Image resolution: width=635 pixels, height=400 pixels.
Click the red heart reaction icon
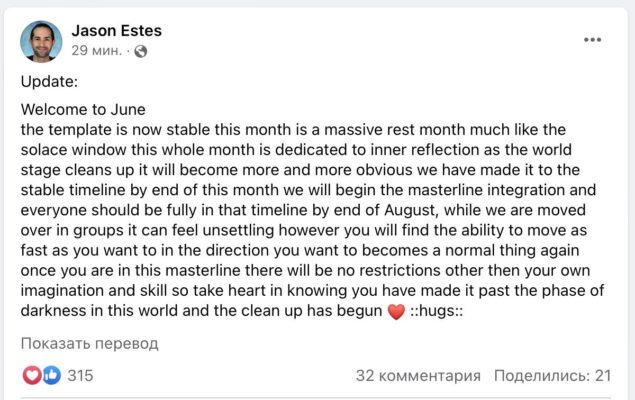(32, 375)
